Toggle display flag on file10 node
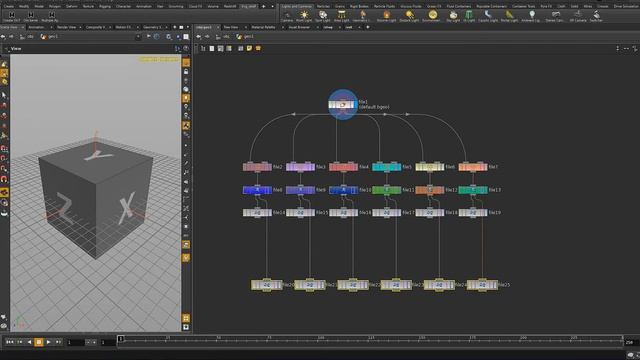 pyautogui.click(x=356, y=190)
